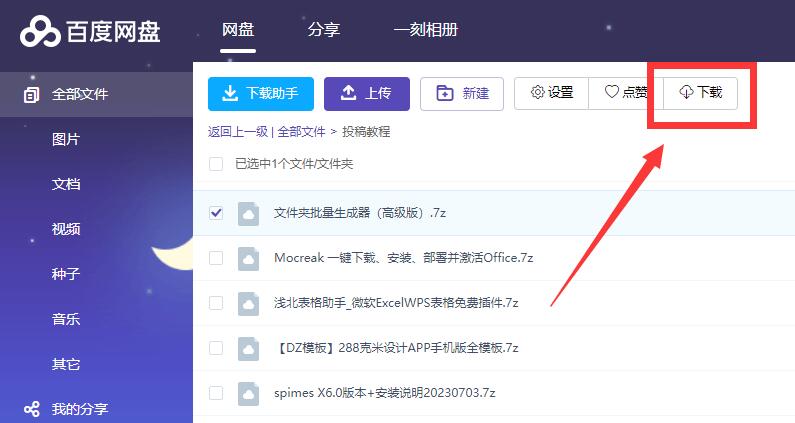Toggle the select-all checkbox beside 已选中1个文件
The height and width of the screenshot is (423, 795).
click(216, 163)
